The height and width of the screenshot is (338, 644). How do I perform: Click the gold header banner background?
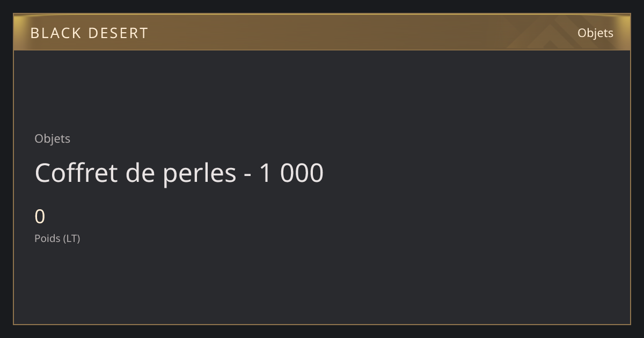[x=322, y=32]
